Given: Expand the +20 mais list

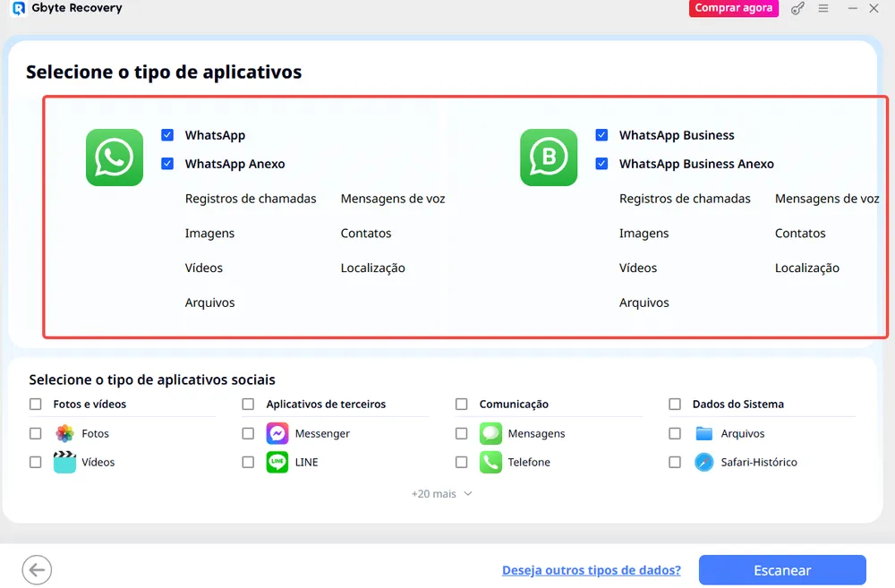Looking at the screenshot, I should pyautogui.click(x=441, y=493).
